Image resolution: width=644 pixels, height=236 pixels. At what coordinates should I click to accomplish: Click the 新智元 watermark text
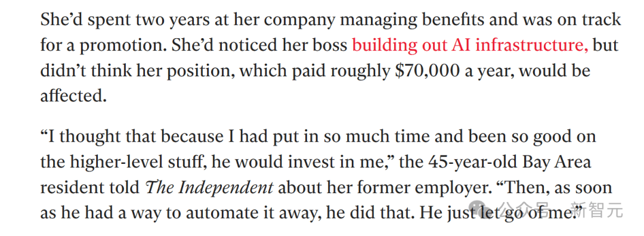597,211
